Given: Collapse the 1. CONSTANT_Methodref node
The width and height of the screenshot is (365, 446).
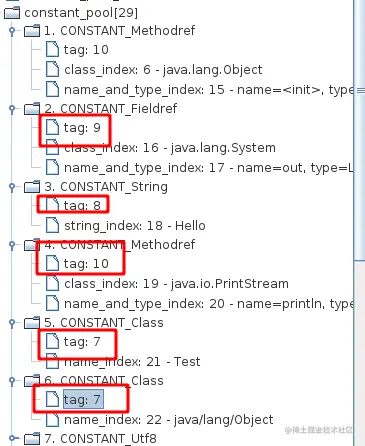Looking at the screenshot, I should pyautogui.click(x=12, y=31).
